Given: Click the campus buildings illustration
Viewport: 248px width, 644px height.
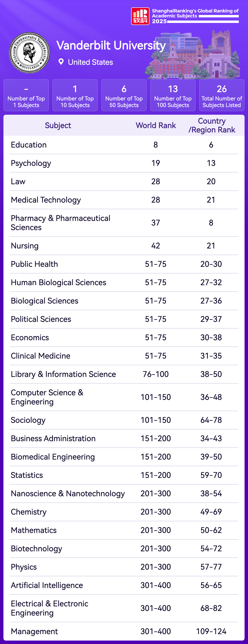Looking at the screenshot, I should coord(193,56).
